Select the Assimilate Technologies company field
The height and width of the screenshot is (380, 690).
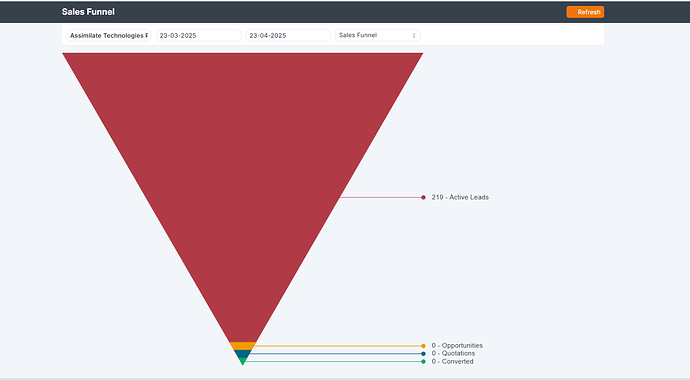click(109, 35)
